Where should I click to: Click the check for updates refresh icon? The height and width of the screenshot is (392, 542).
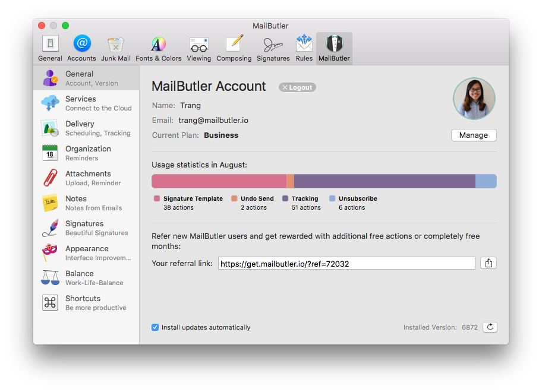490,327
